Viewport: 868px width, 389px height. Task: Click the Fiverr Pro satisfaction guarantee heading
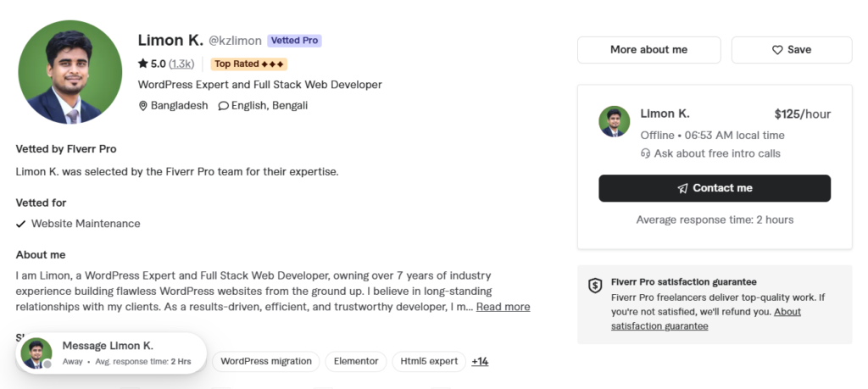(x=684, y=281)
